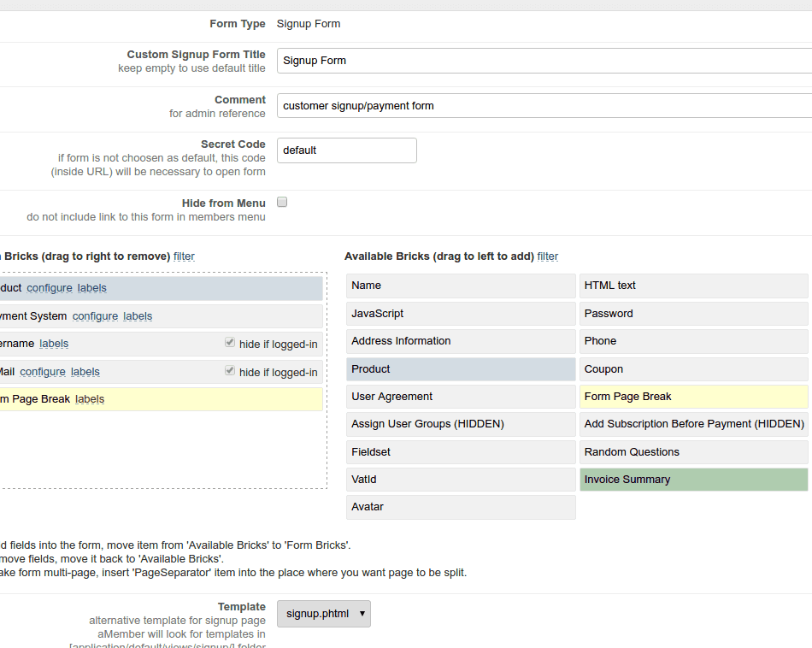Click configure link on E-Mail brick
The width and height of the screenshot is (812, 648).
point(43,372)
